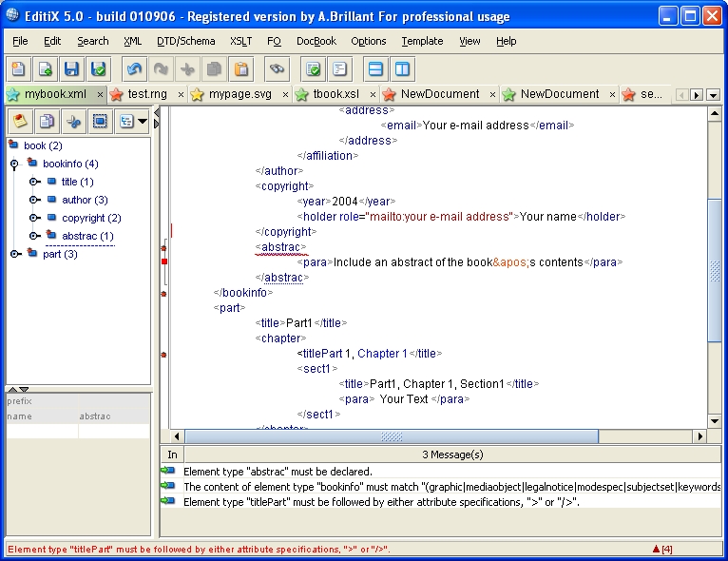
Task: Open the tab list dropdown arrow
Action: [x=713, y=95]
